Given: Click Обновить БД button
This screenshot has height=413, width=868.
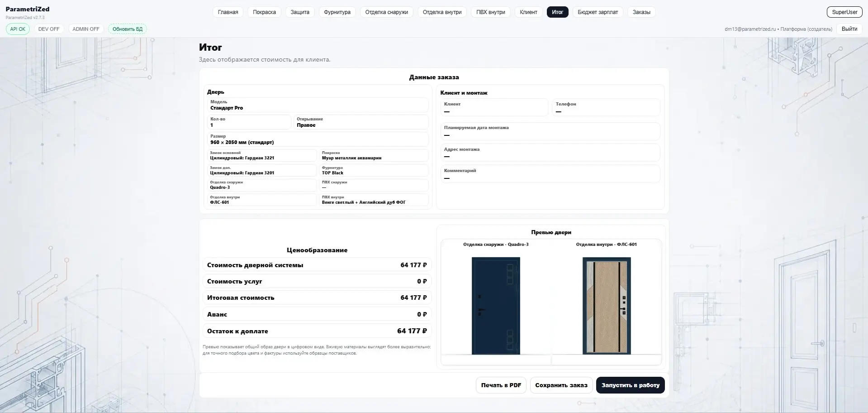Looking at the screenshot, I should [x=128, y=29].
